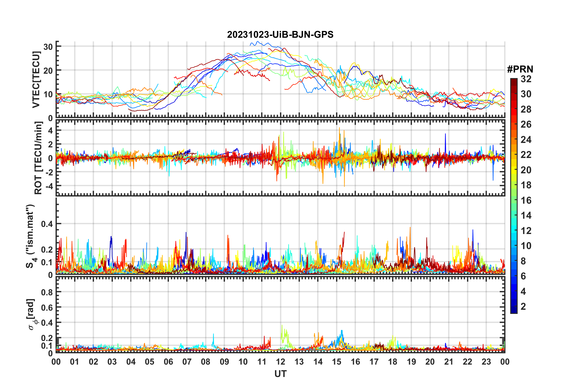The image size is (561, 392).
Task: Click colorbar tick label 28
Action: point(526,109)
